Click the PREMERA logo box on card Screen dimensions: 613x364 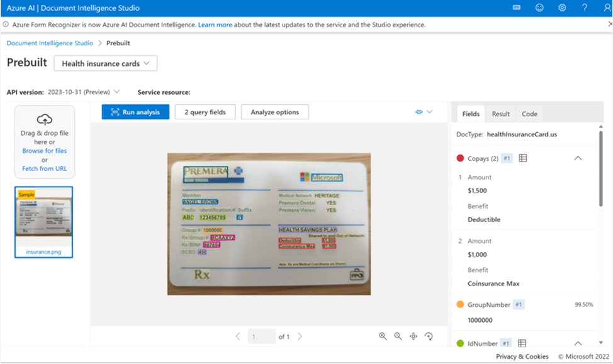(206, 175)
